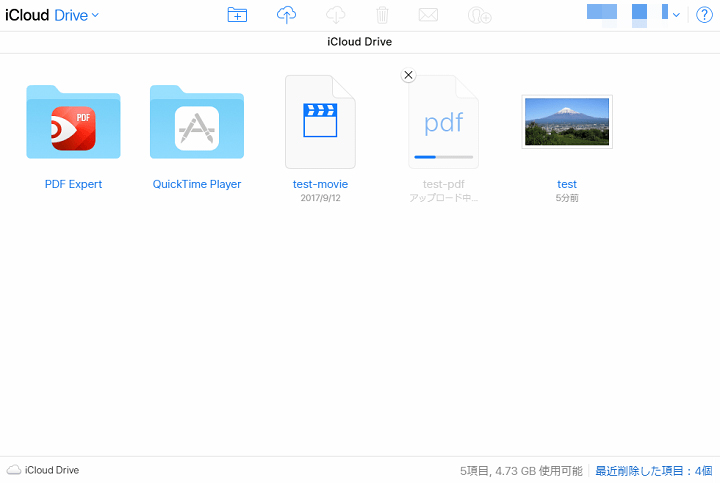Screen dimensions: 720x483
Task: Open the QuickTime Player folder
Action: (197, 122)
